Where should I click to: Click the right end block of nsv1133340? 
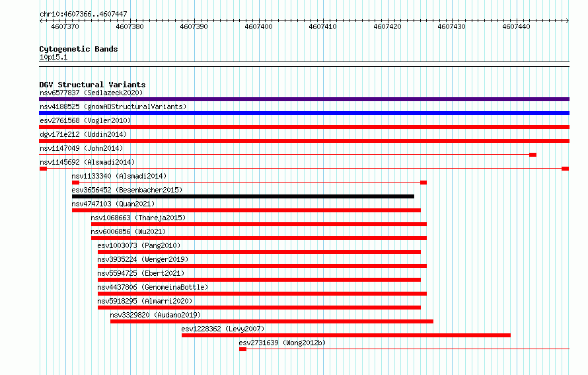click(423, 183)
